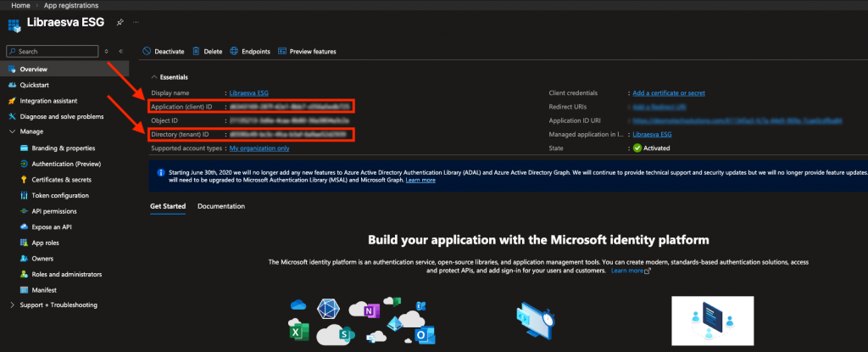Click the Owners people icon
The height and width of the screenshot is (352, 868).
click(24, 259)
